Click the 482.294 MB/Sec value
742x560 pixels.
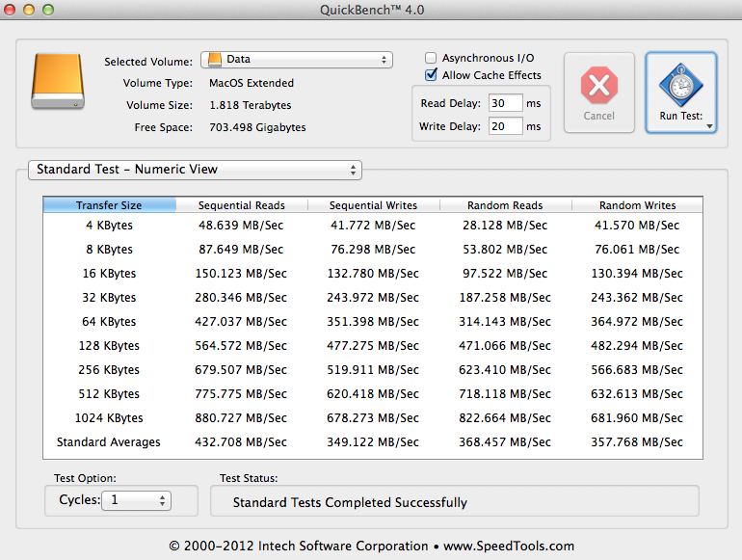pos(637,346)
